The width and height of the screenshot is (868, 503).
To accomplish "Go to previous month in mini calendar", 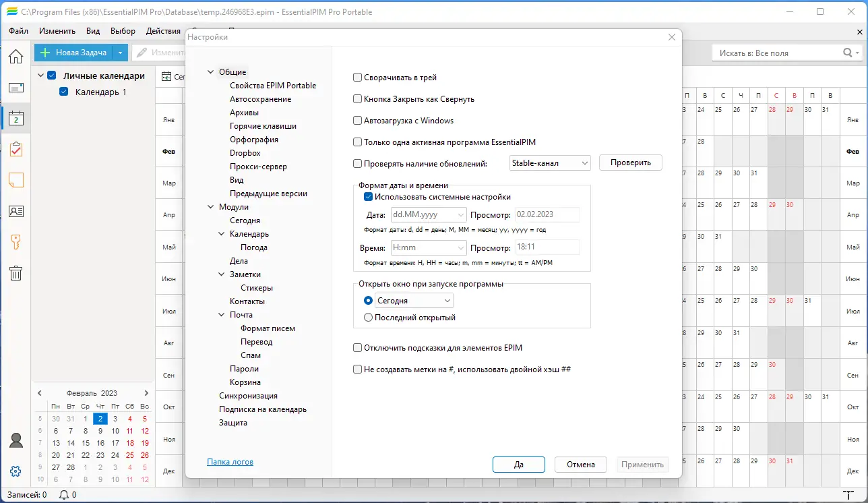I will point(40,393).
